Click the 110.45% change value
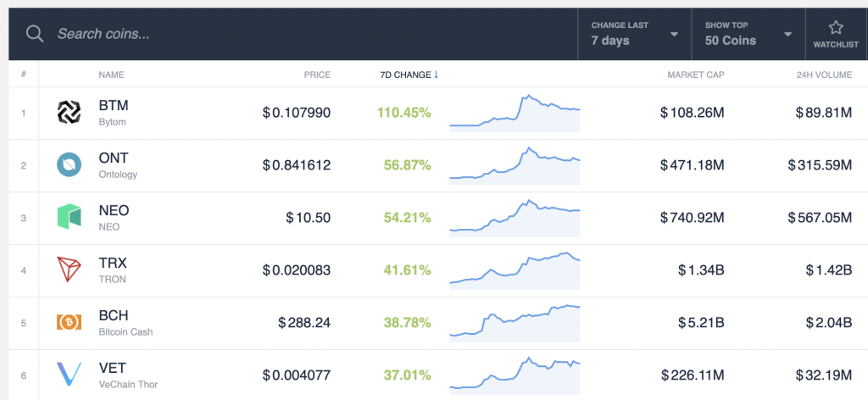The height and width of the screenshot is (400, 868). click(404, 113)
